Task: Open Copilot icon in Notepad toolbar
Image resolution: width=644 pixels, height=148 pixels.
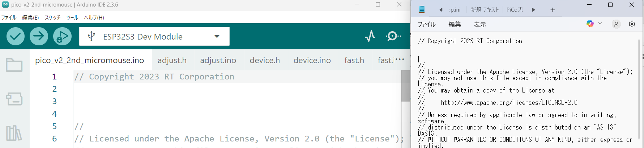Action: 590,24
